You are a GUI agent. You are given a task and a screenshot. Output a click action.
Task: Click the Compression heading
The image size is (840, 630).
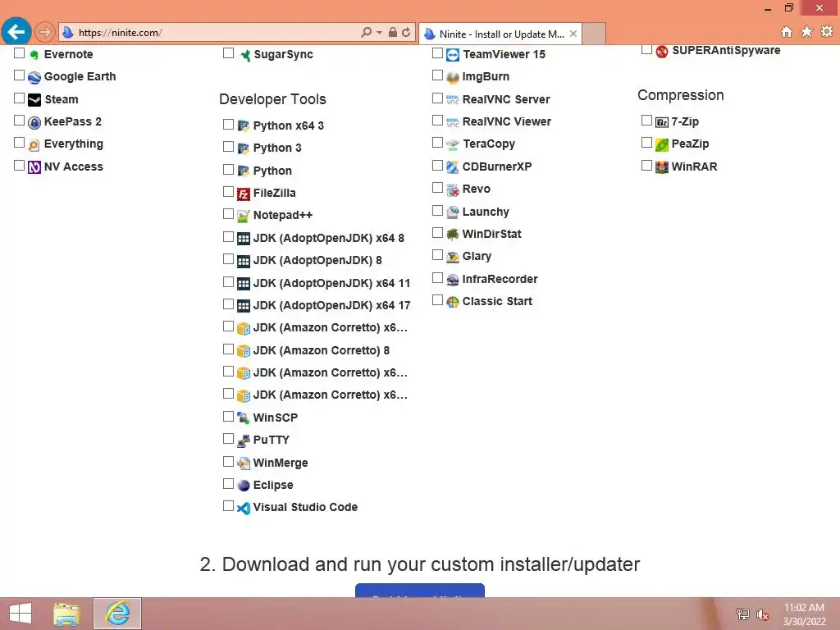point(680,95)
